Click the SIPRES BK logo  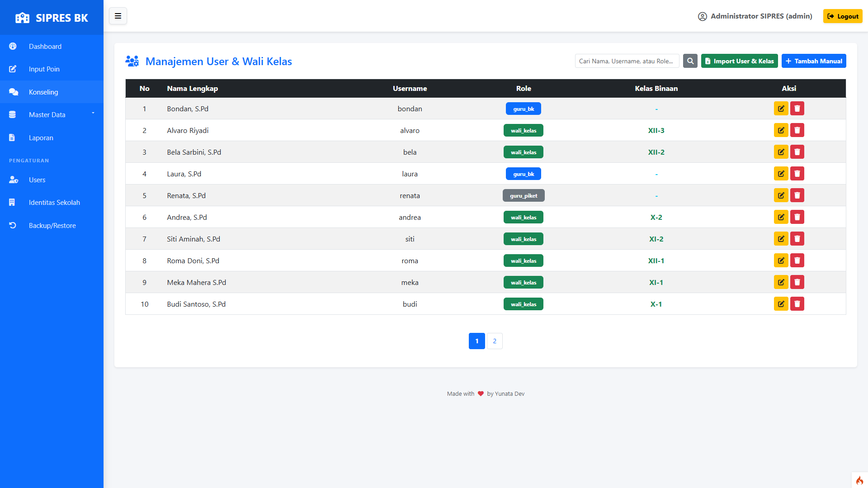(x=52, y=18)
